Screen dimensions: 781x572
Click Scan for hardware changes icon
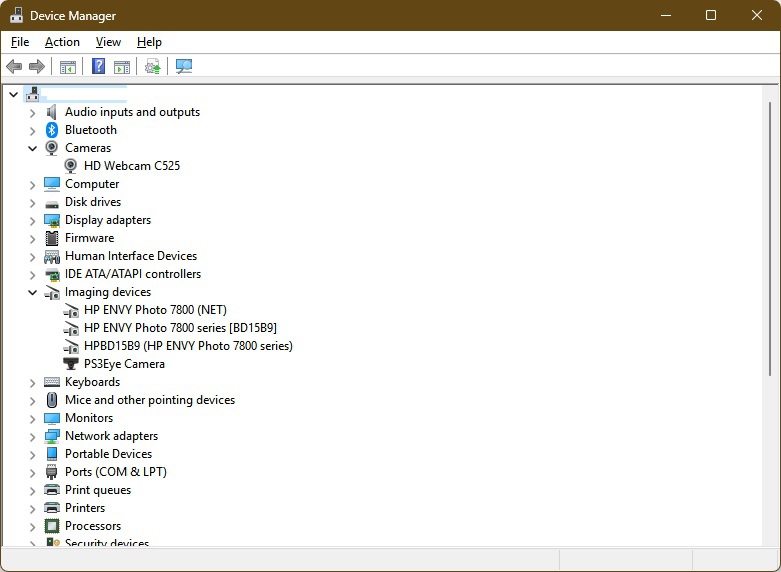[184, 67]
